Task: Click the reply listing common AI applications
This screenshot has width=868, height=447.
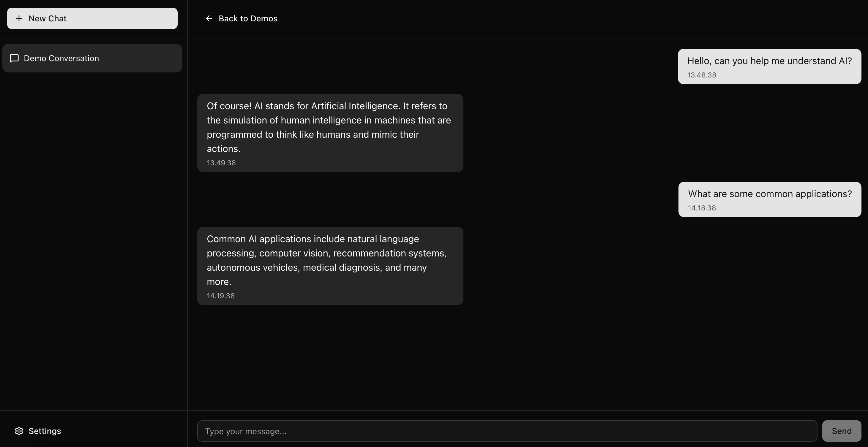Action: (x=326, y=260)
